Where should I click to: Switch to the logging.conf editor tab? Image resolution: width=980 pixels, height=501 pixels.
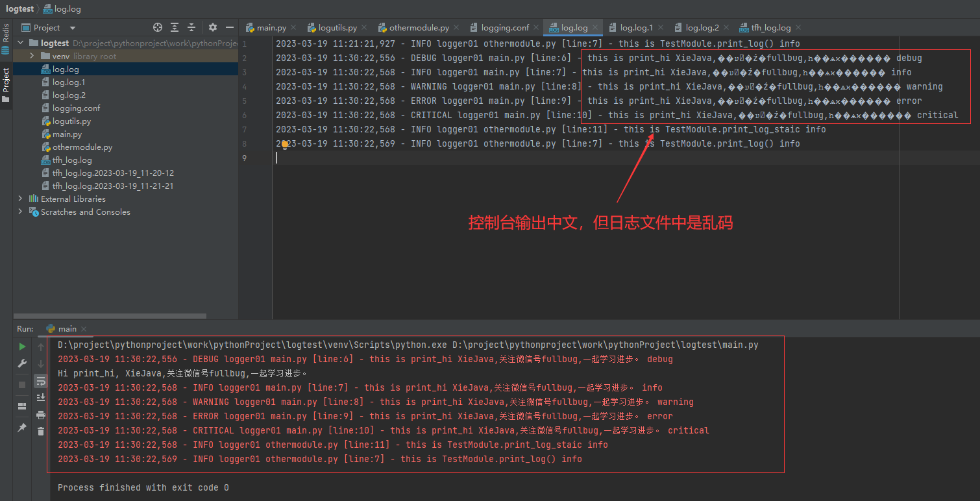click(x=504, y=28)
